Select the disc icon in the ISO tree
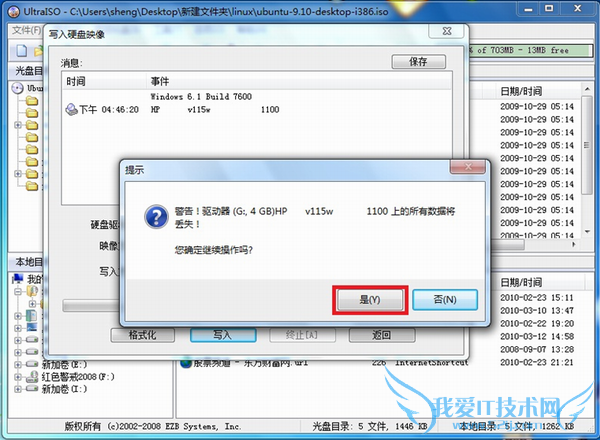The height and width of the screenshot is (440, 600). 17,88
